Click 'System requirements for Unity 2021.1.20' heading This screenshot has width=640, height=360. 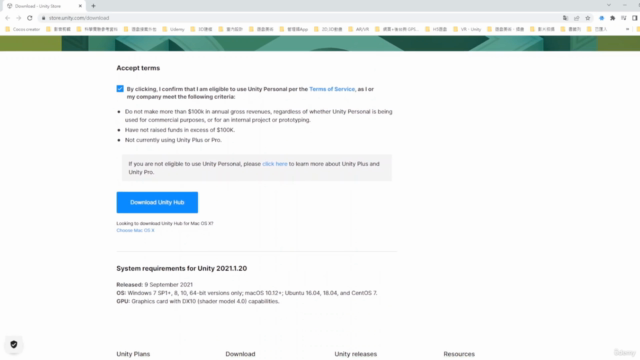point(182,268)
